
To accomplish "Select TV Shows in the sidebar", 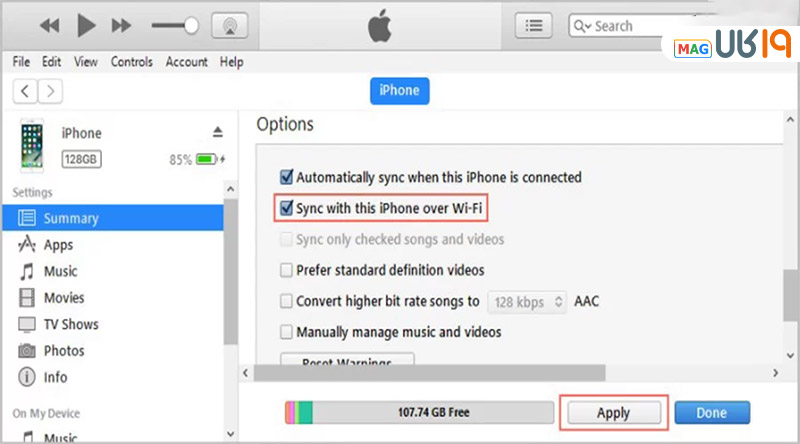I will coord(70,324).
